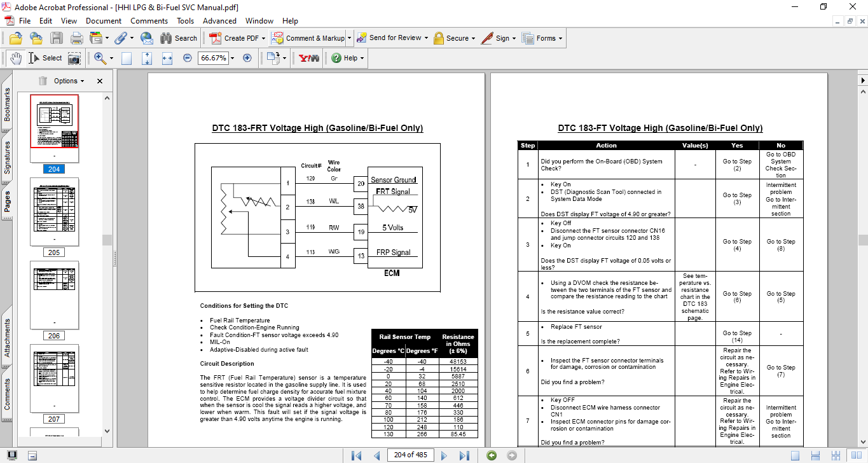This screenshot has height=463, width=868.
Task: Print the document using printer icon
Action: click(x=77, y=38)
